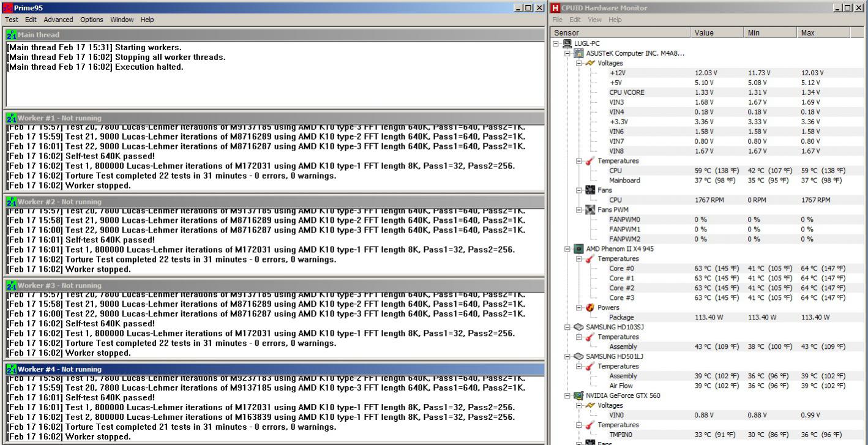Click the Fans node icon
This screenshot has height=445, width=868.
(590, 190)
